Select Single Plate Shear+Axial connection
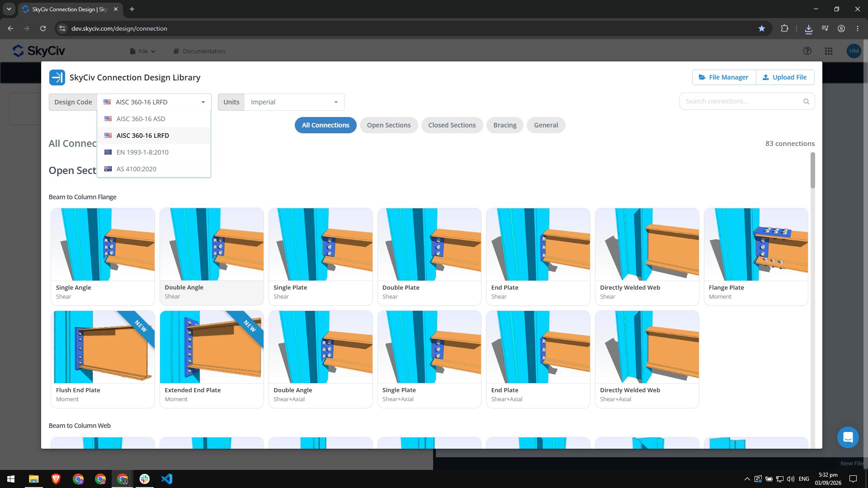 429,359
